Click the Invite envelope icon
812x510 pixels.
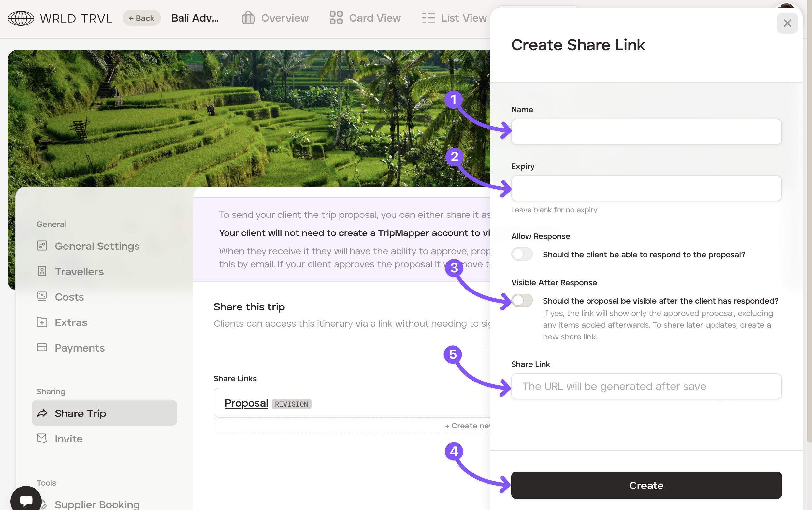[42, 438]
